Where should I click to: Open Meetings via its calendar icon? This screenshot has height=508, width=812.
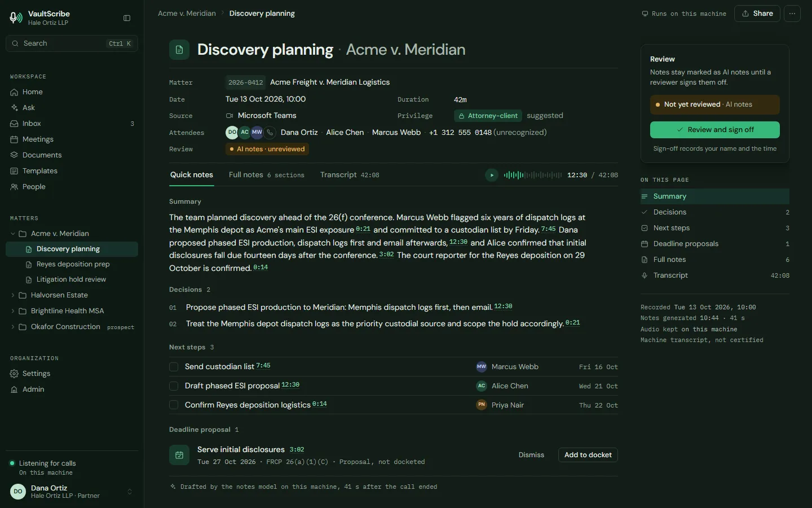(14, 139)
